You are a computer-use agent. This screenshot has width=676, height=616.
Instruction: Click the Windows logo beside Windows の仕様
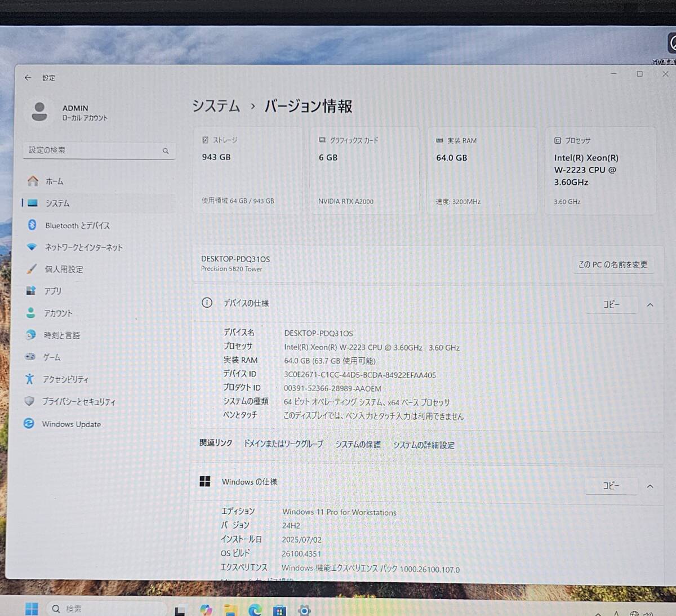pyautogui.click(x=205, y=481)
